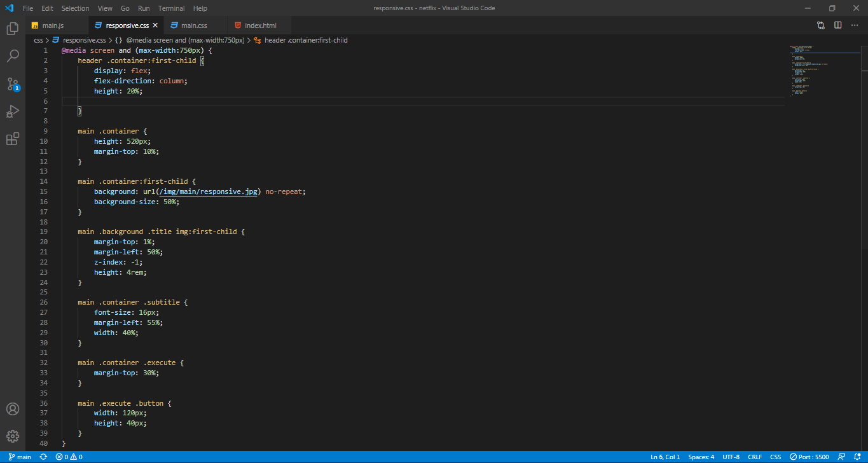Open the css folder breadcrumb
Screen dimensions: 868x463
[x=38, y=39]
